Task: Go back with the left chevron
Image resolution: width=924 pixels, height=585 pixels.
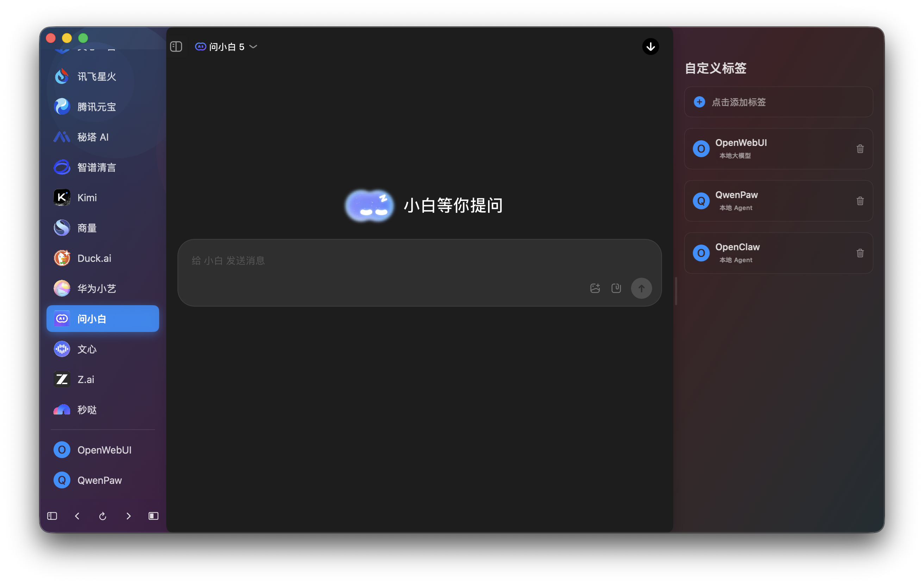Action: pyautogui.click(x=77, y=516)
